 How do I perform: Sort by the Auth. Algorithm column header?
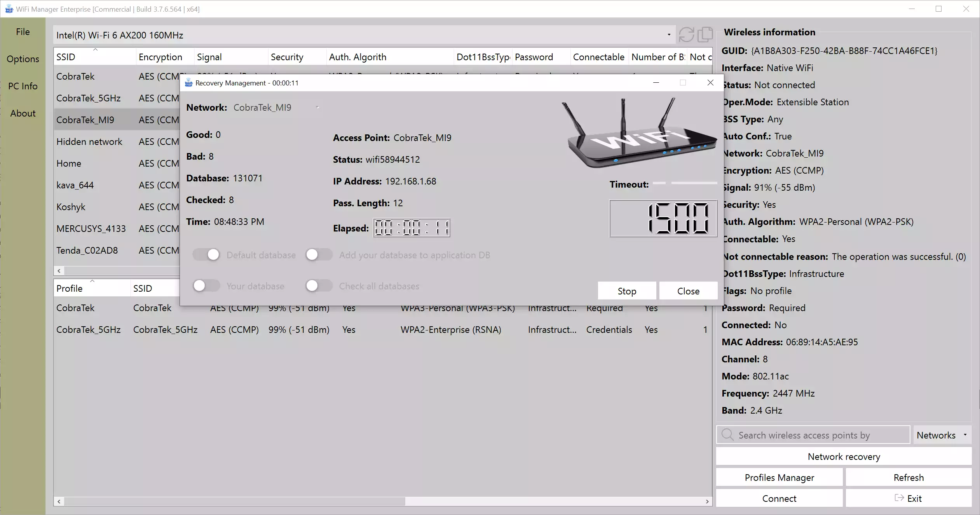[x=390, y=57]
